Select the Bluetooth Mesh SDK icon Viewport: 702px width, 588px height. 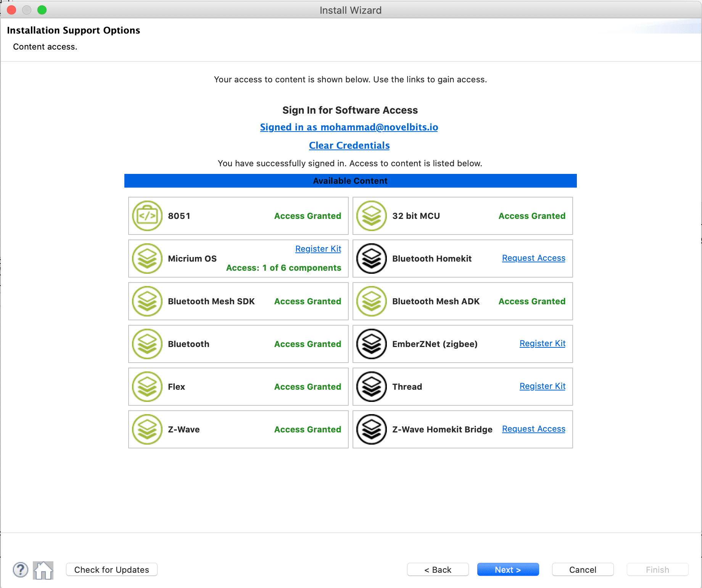[147, 301]
